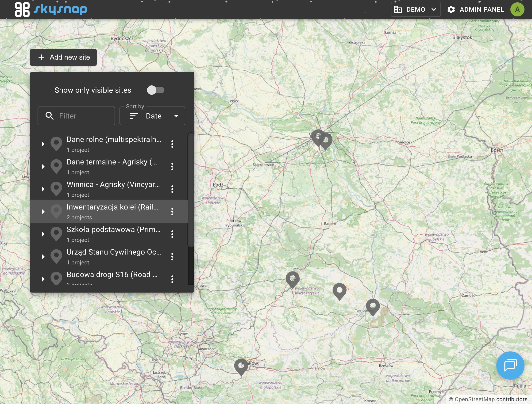
Task: Click the search magnifier icon in Filter
Action: [x=50, y=116]
